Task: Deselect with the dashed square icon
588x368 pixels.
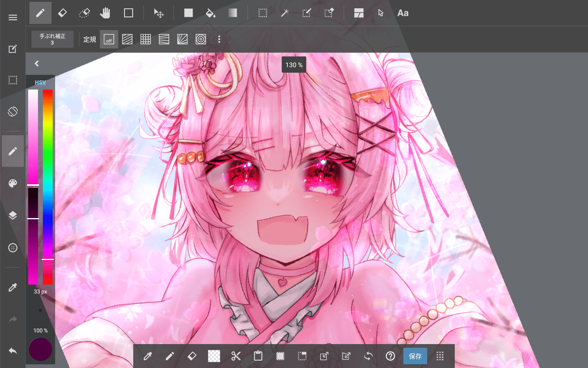Action: [x=302, y=356]
